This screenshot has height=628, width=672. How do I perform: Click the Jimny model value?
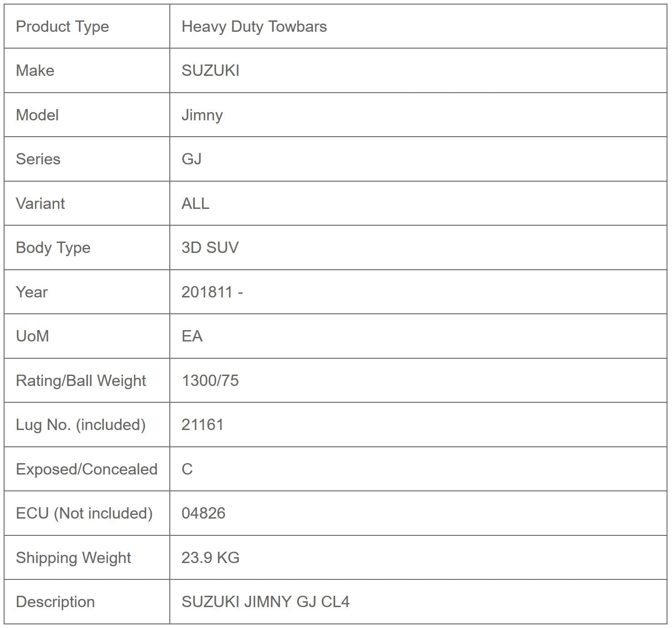coord(202,115)
